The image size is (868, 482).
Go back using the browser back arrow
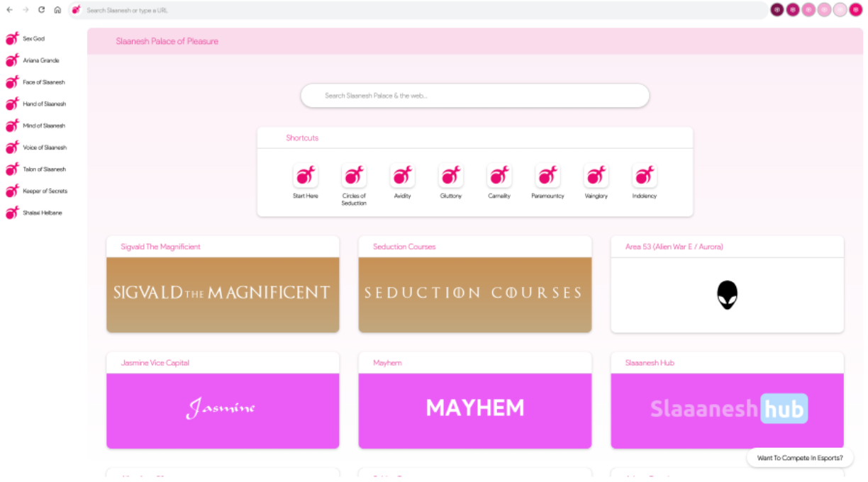click(9, 10)
